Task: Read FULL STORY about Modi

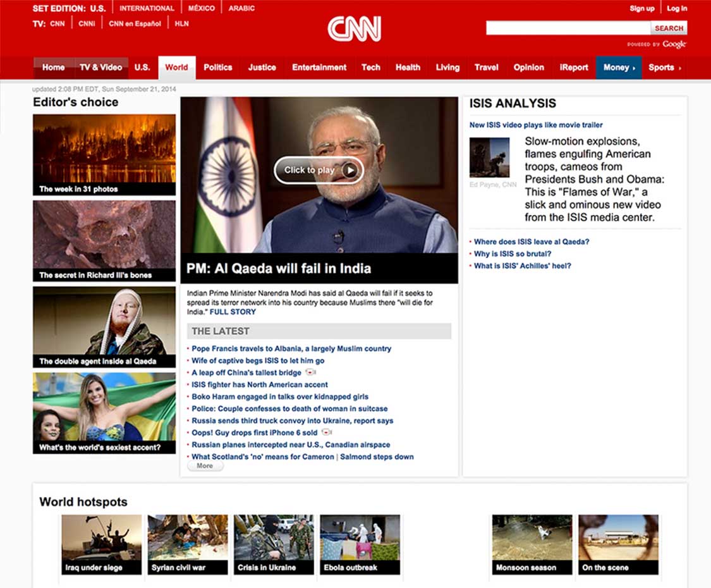Action: (233, 312)
